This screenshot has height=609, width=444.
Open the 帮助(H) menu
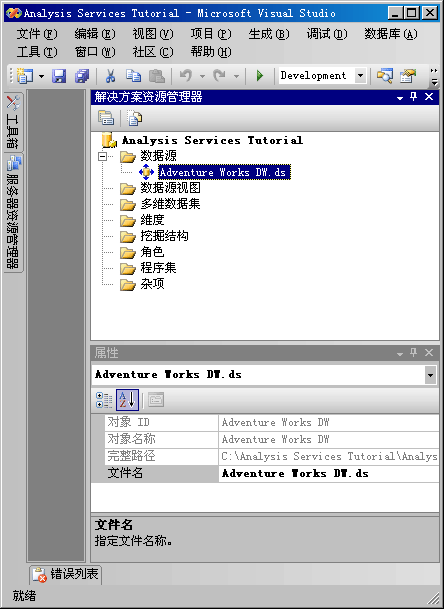point(211,52)
